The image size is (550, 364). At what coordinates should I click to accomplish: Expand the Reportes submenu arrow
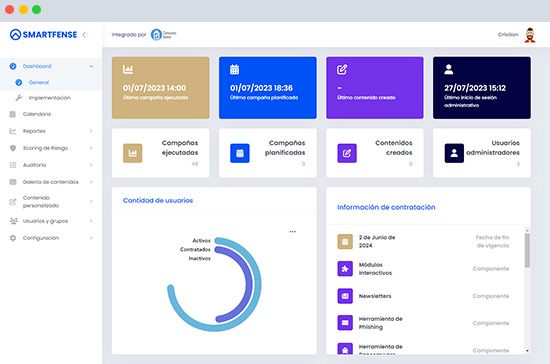pyautogui.click(x=91, y=131)
